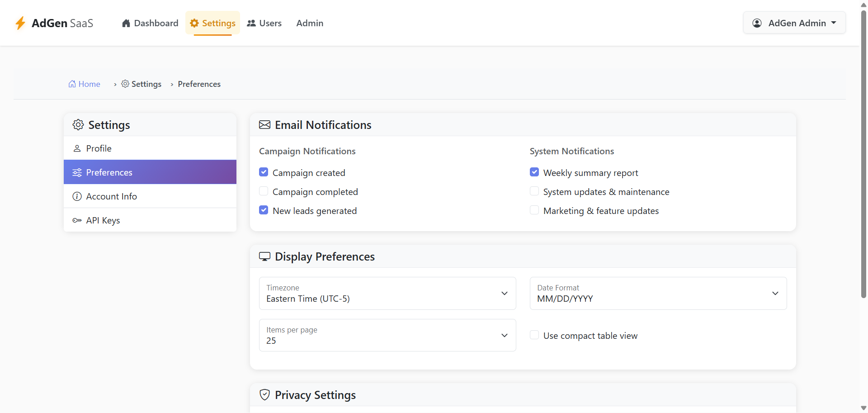Click the Preferences breadcrumb text
Screen dimensions: 868x413
tap(199, 84)
